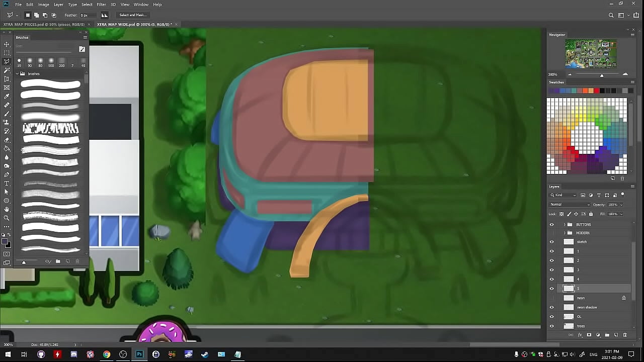Show the neon layer

[551, 298]
